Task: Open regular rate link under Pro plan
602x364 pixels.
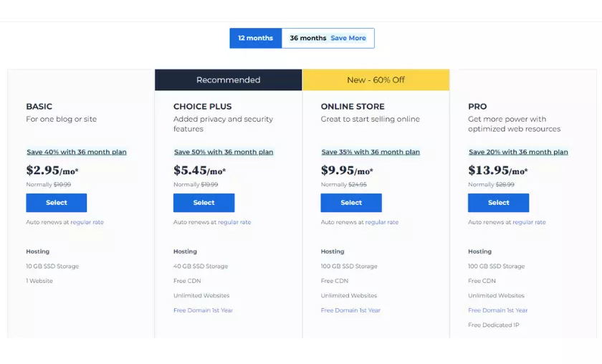Action: (529, 222)
